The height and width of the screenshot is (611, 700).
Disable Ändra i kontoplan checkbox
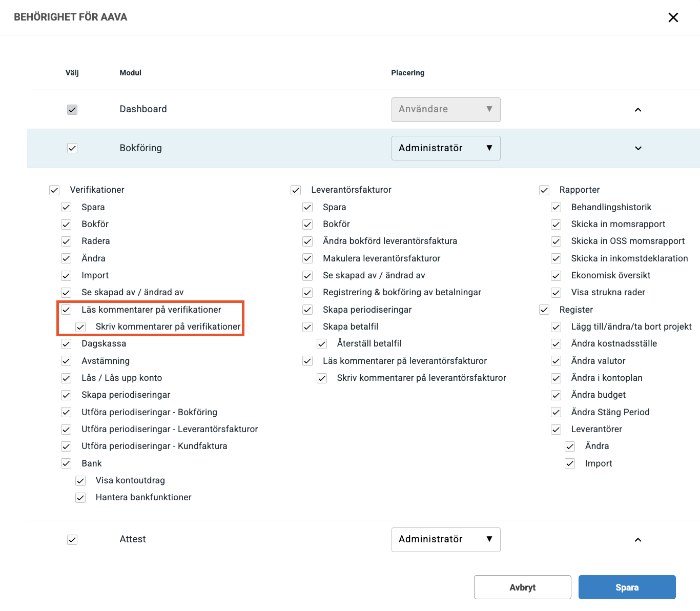(x=556, y=378)
